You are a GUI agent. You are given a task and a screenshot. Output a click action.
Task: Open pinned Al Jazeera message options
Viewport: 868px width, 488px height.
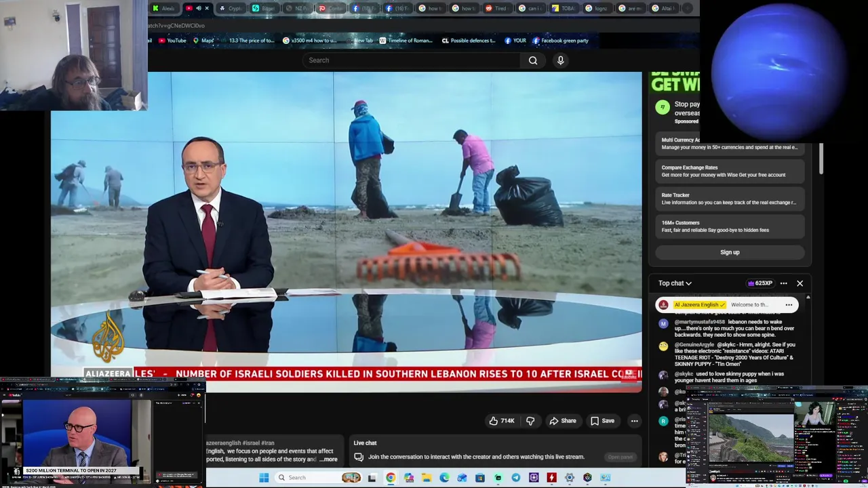789,305
